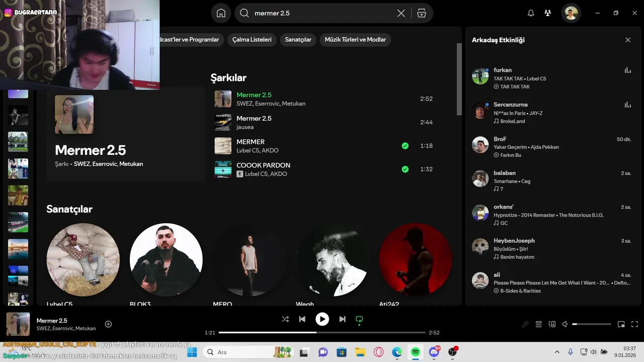Open the Sanatçılar section heading
644x362 pixels.
pyautogui.click(x=69, y=209)
